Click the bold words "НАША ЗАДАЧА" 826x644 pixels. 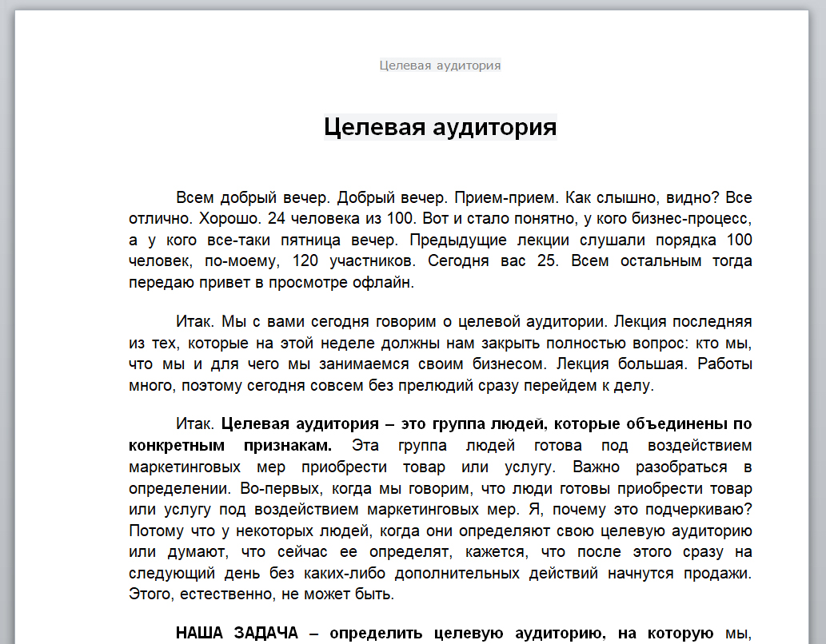point(237,634)
